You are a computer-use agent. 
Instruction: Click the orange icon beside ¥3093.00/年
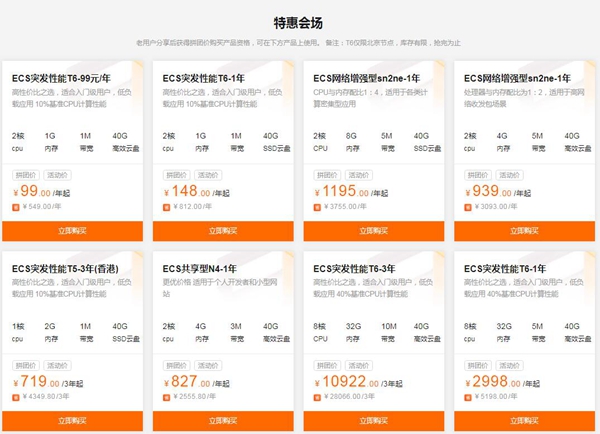tap(468, 207)
